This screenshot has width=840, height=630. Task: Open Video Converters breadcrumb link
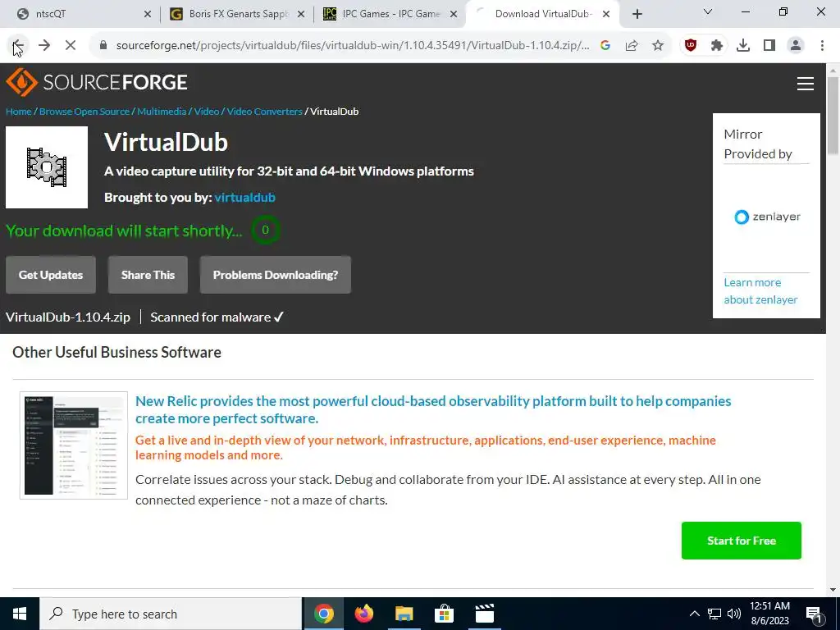pos(265,112)
